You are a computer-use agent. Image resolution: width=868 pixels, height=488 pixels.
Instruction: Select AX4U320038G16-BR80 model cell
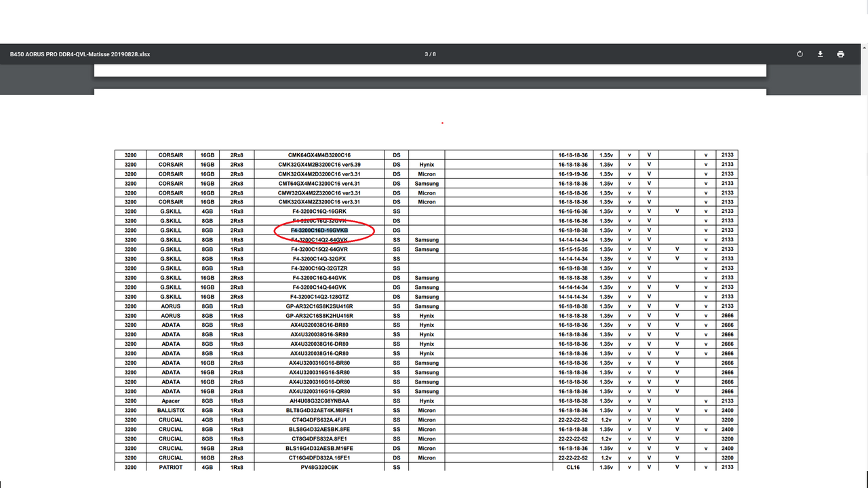[x=319, y=325]
